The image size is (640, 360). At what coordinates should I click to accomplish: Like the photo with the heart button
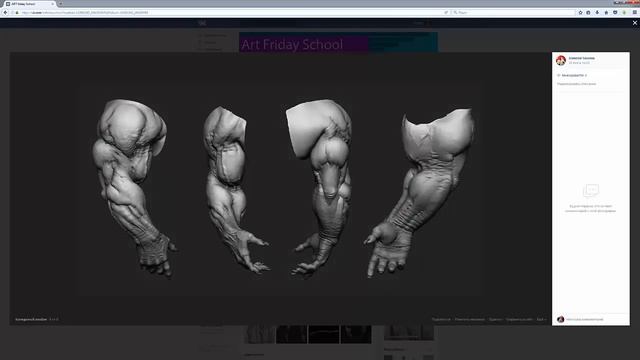(572, 76)
